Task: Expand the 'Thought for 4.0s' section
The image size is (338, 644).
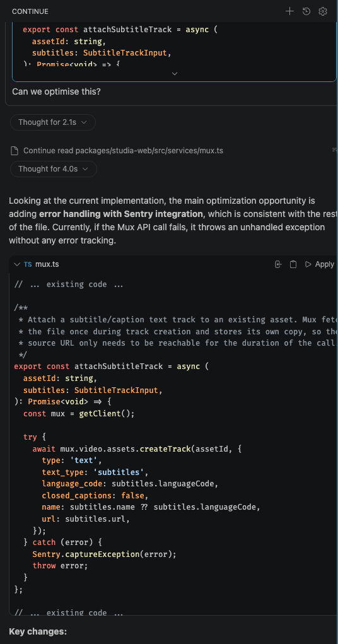Action: point(54,169)
